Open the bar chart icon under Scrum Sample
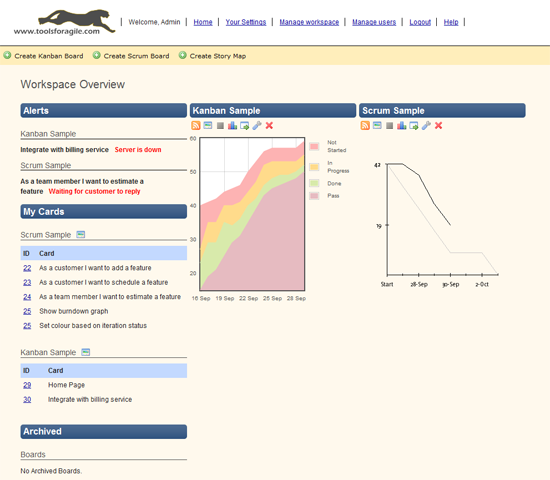Viewport: 550px width, 480px height. click(x=402, y=125)
